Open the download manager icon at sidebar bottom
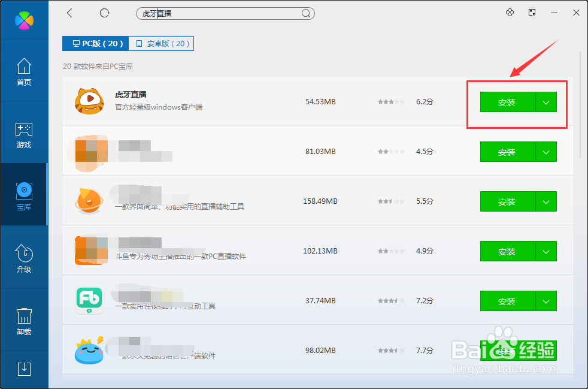This screenshot has height=389, width=588. [24, 369]
